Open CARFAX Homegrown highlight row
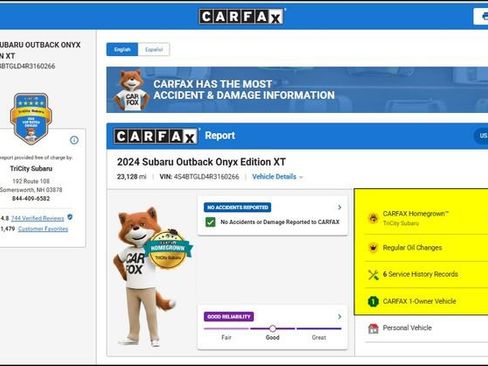 tap(426, 218)
